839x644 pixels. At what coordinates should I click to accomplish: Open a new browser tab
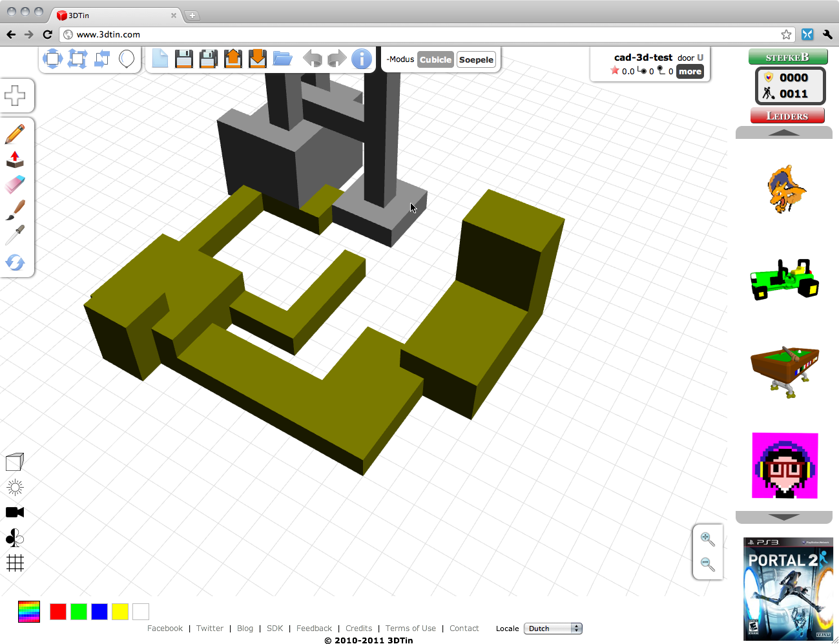pyautogui.click(x=192, y=16)
